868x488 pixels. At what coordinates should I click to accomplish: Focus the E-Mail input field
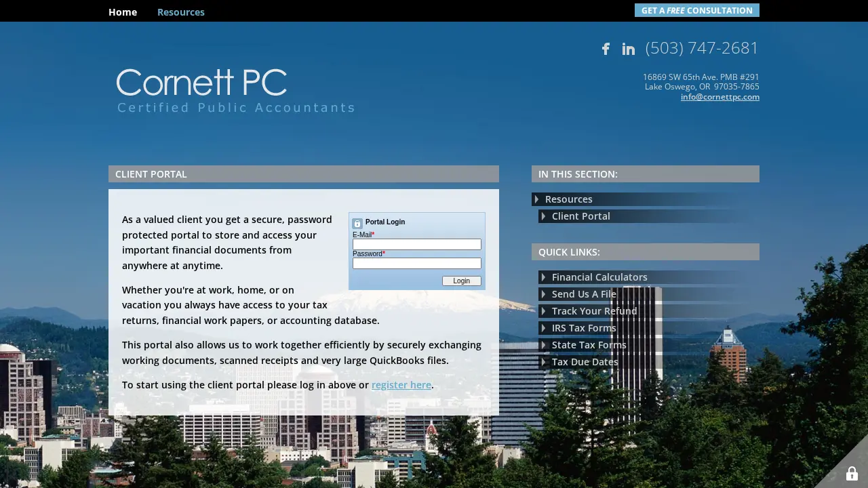417,244
